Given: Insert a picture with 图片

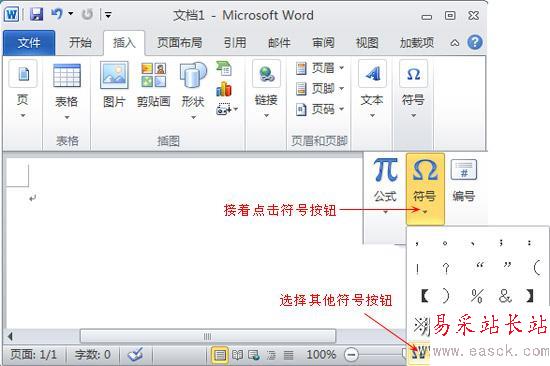Looking at the screenshot, I should tap(114, 85).
